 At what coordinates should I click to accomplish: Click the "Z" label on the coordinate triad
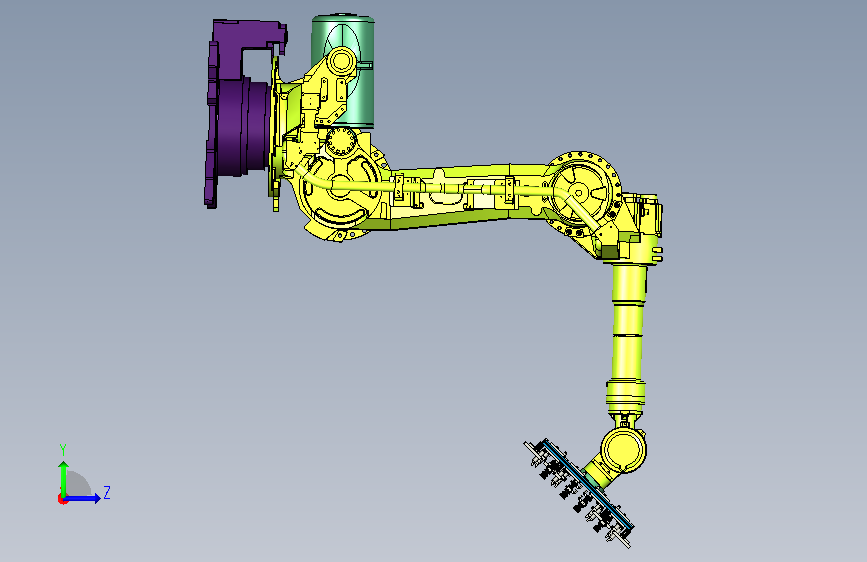click(107, 492)
